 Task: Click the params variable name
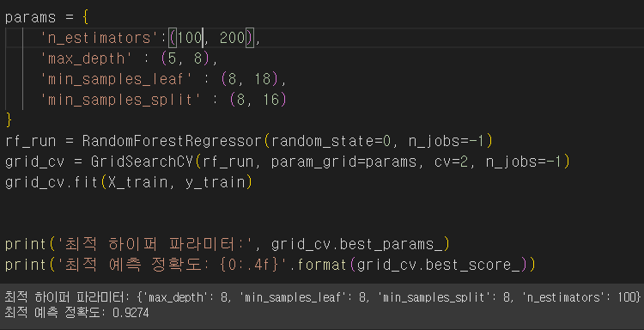click(x=30, y=18)
